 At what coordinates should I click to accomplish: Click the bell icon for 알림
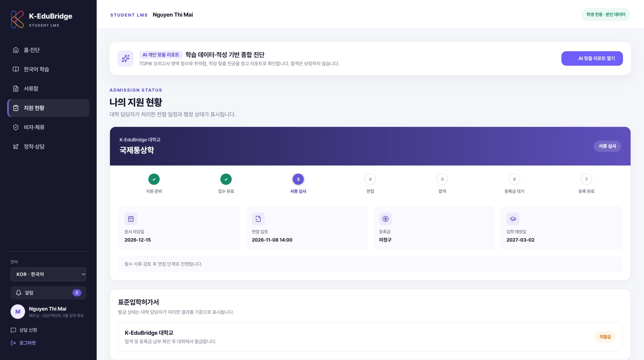pyautogui.click(x=19, y=293)
